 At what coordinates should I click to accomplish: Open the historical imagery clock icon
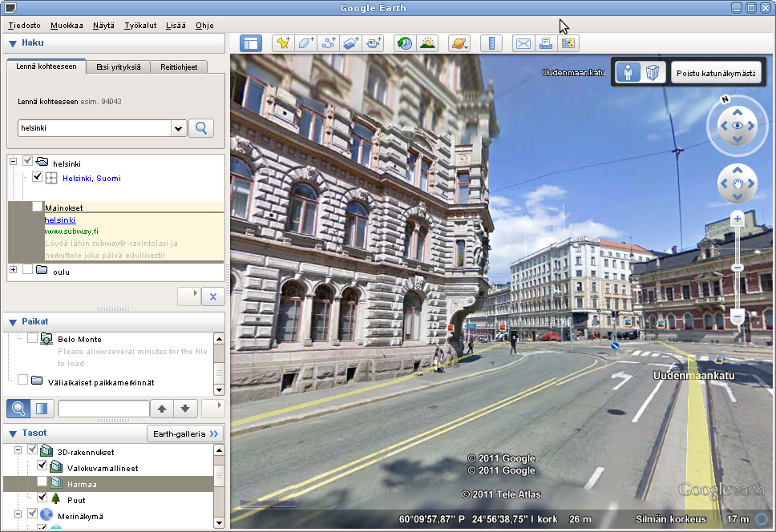405,44
